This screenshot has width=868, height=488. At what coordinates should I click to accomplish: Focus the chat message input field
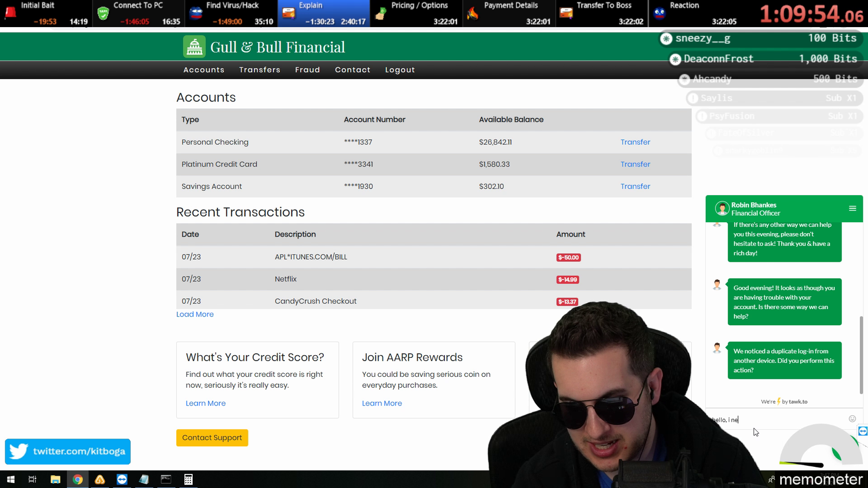tap(778, 419)
